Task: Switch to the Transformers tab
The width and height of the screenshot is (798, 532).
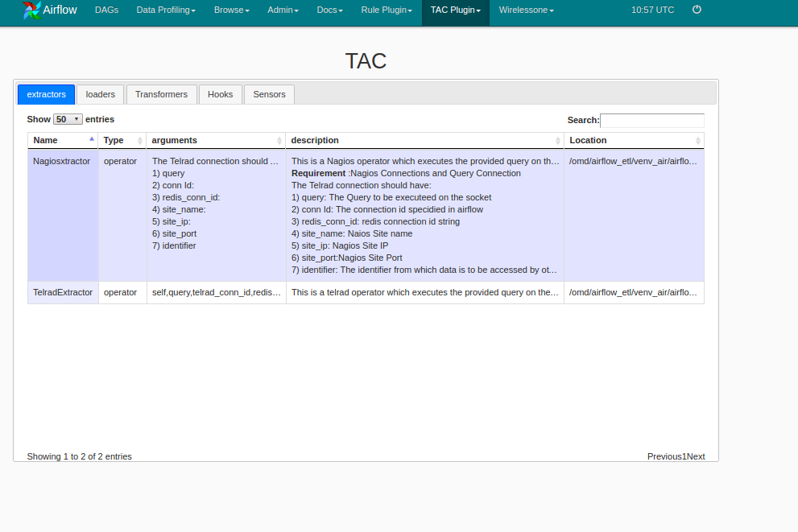Action: pyautogui.click(x=161, y=94)
